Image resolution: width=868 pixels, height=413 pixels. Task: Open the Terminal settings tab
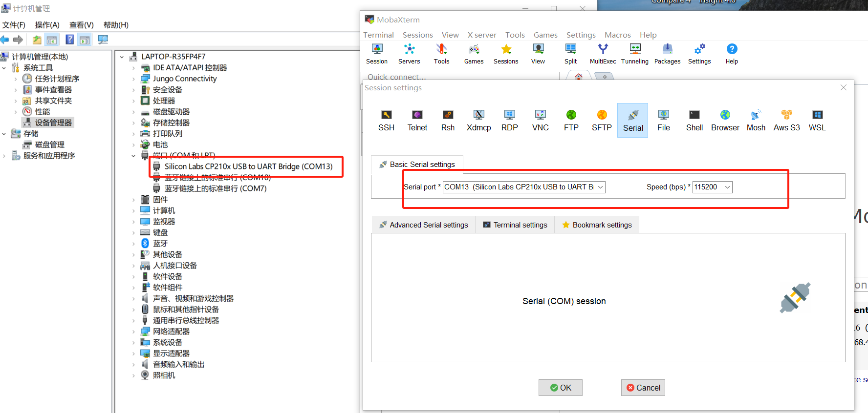click(515, 225)
